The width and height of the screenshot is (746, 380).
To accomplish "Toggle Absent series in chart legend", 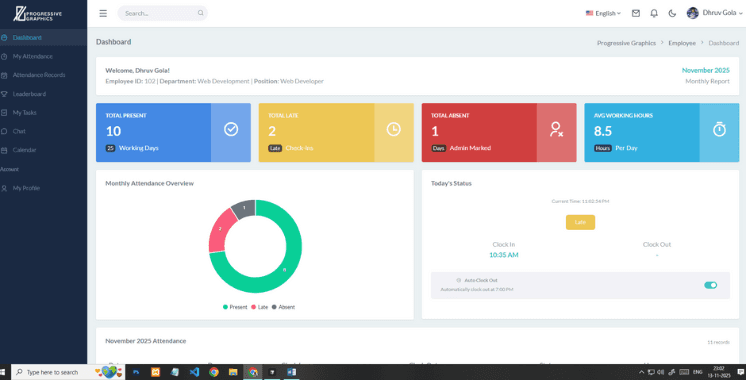I will pos(283,307).
